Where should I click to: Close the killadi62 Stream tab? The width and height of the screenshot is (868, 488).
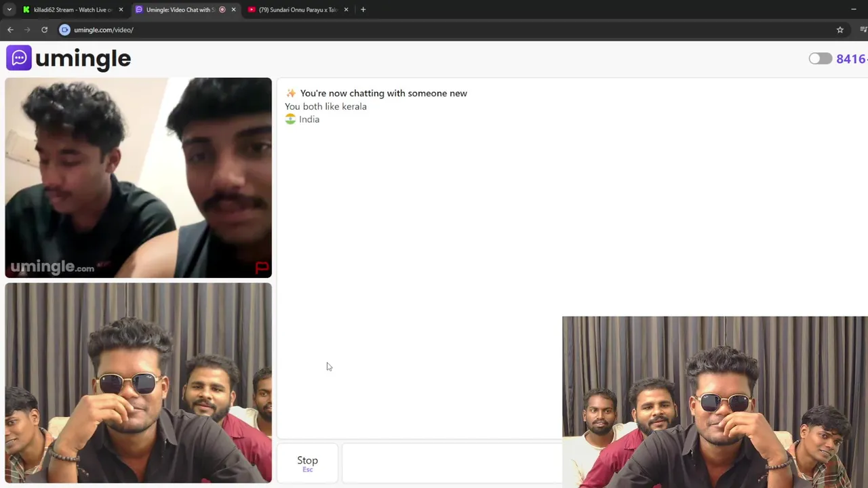tap(121, 9)
